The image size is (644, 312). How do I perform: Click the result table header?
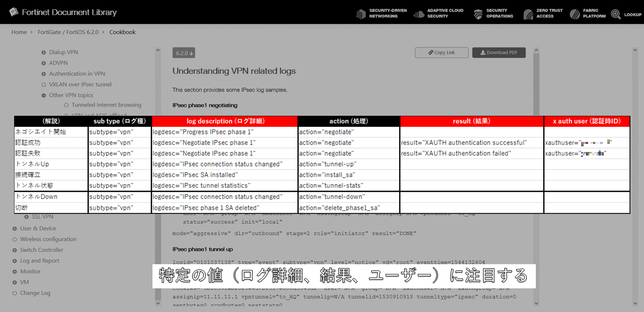coord(472,121)
